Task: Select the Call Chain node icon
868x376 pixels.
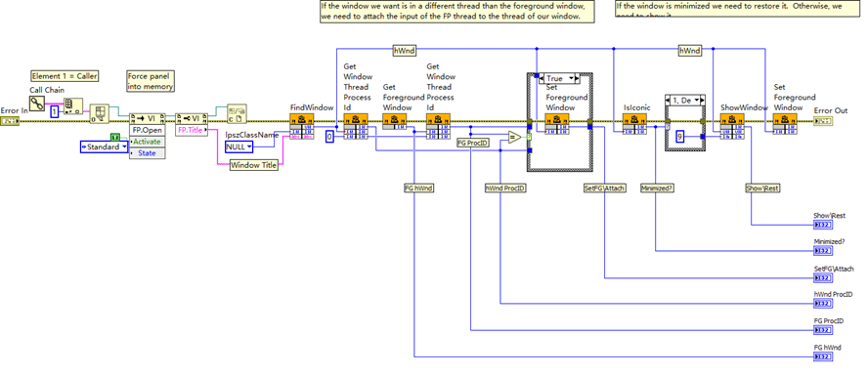Action: pos(37,103)
